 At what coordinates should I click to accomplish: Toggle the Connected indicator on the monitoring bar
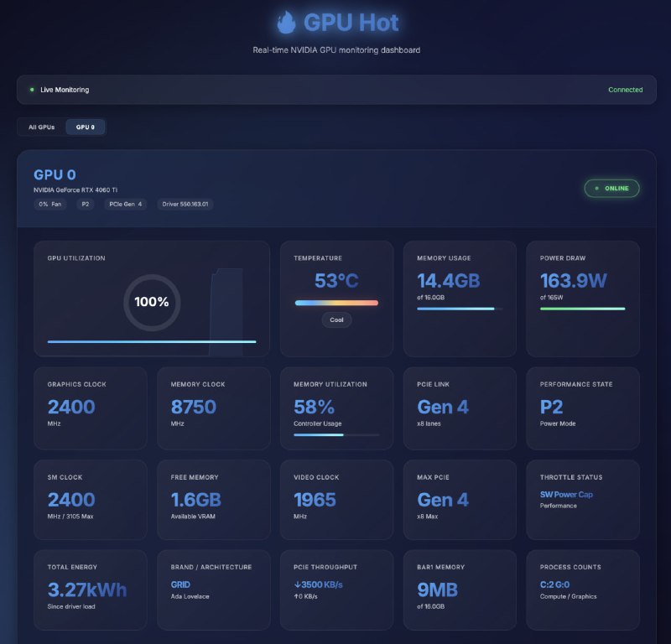[625, 89]
